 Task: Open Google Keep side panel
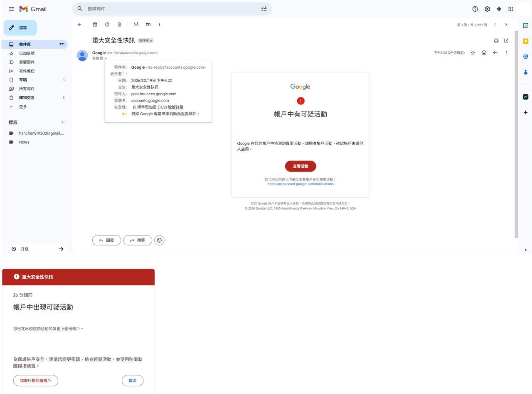coord(525,41)
